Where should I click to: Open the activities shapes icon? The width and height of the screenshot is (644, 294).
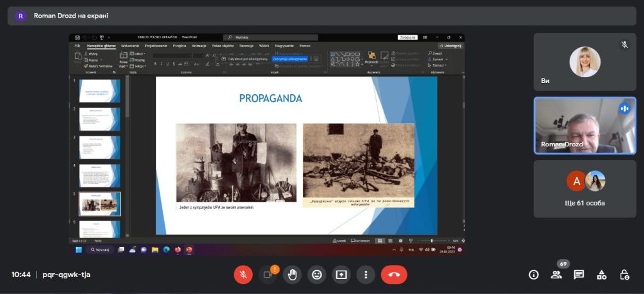pos(602,275)
